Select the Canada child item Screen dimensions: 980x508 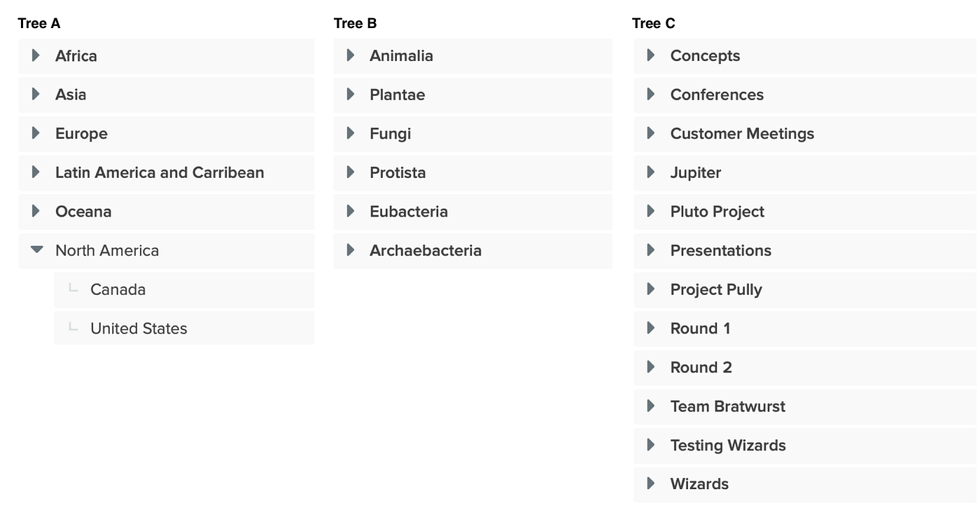coord(118,289)
